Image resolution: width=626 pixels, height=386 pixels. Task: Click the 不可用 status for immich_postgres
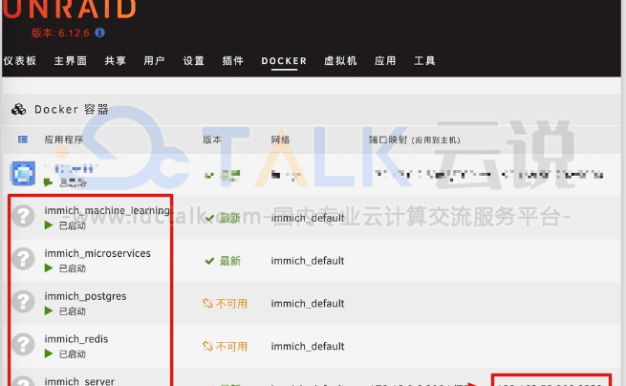pyautogui.click(x=232, y=304)
